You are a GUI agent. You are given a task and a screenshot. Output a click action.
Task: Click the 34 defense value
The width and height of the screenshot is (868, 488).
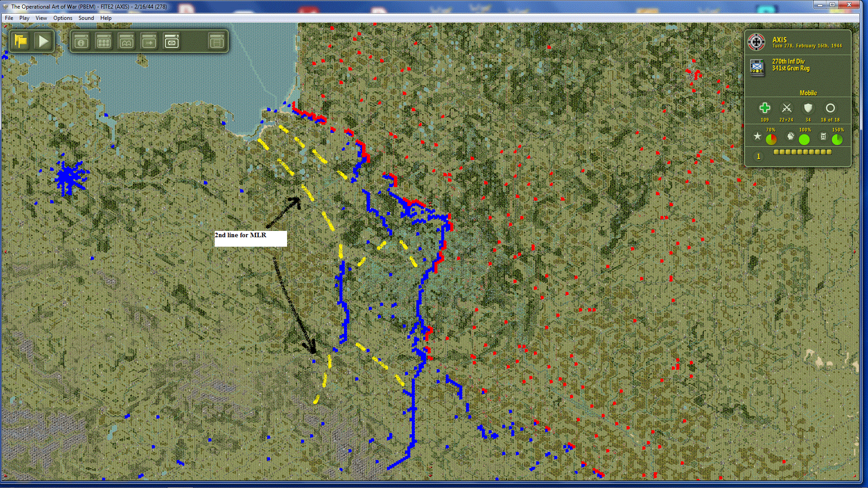808,120
